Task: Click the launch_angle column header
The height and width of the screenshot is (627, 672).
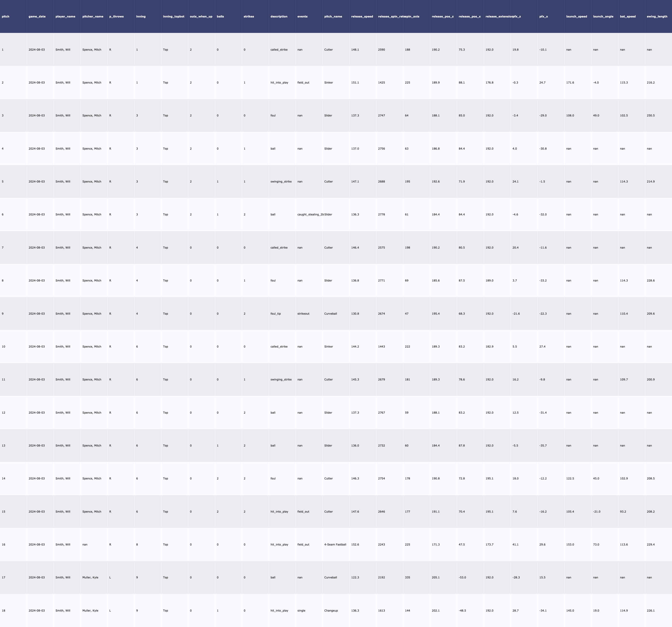Action: coord(603,17)
